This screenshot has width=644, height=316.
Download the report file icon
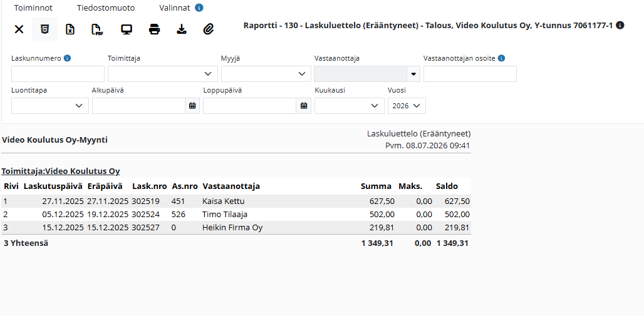click(181, 29)
